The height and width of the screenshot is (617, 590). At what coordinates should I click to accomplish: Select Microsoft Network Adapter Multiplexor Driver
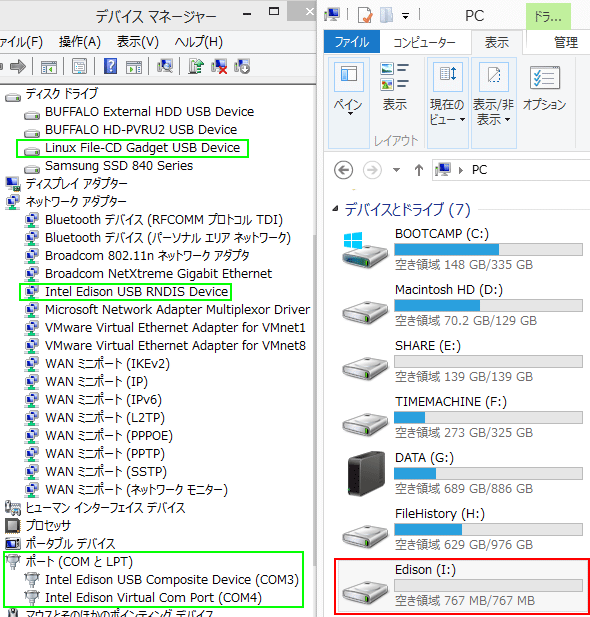pos(178,310)
